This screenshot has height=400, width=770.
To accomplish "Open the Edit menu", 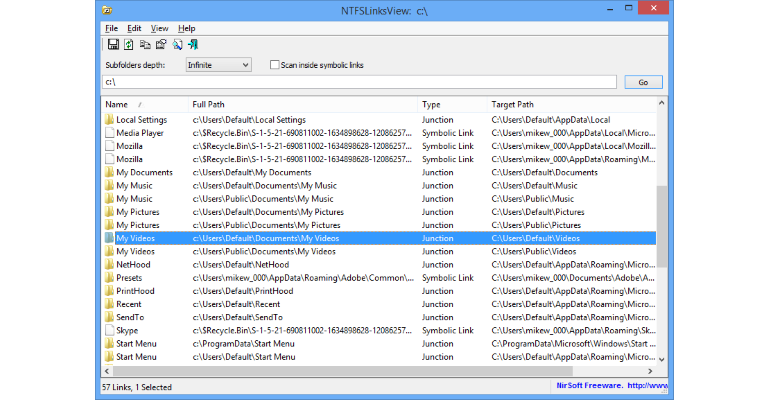I will (x=134, y=28).
